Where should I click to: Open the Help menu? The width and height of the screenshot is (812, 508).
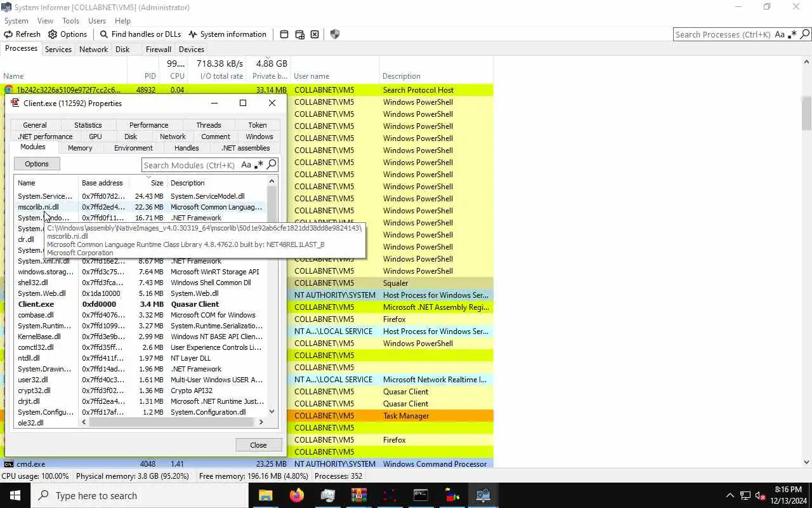(x=122, y=21)
